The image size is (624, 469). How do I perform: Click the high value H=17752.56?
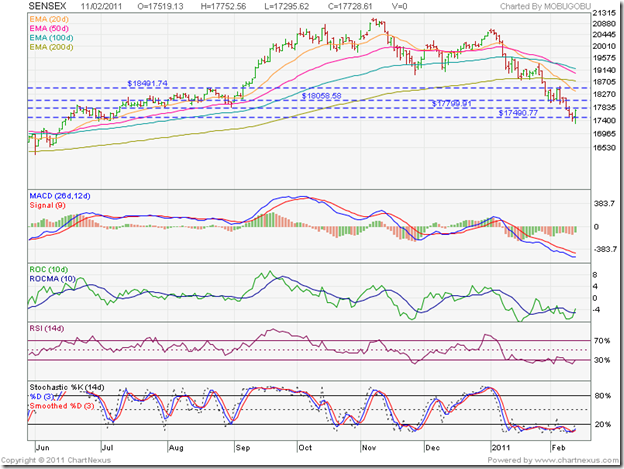(223, 6)
